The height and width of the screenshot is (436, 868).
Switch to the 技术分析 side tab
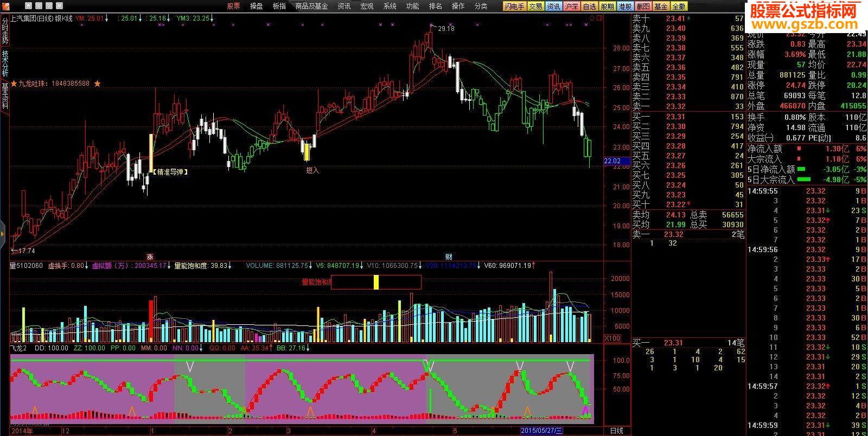pyautogui.click(x=5, y=63)
